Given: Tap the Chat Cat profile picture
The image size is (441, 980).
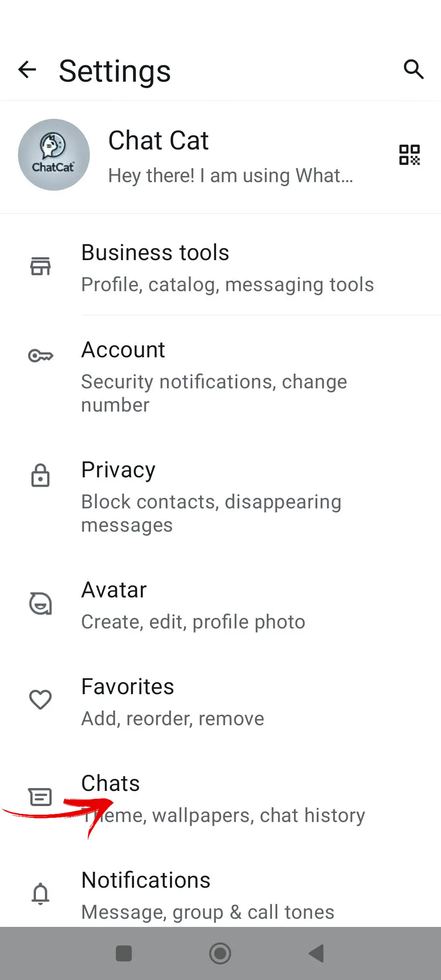Looking at the screenshot, I should 54,155.
